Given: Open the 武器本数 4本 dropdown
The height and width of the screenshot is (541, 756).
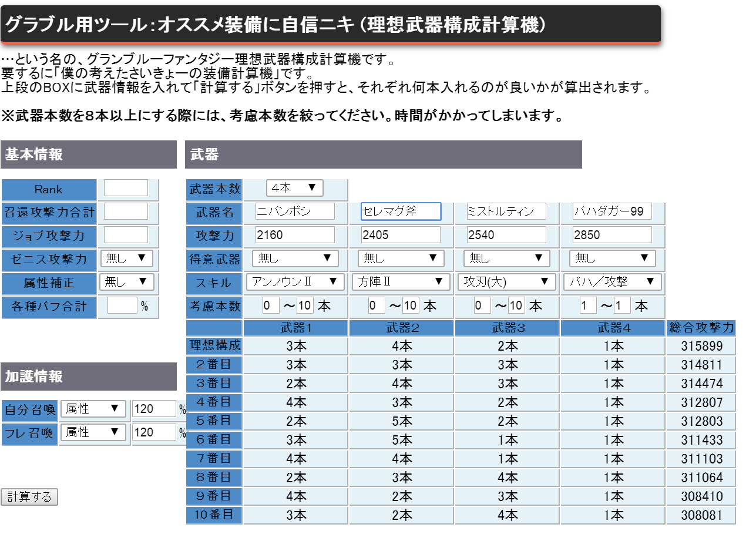Looking at the screenshot, I should (x=295, y=188).
